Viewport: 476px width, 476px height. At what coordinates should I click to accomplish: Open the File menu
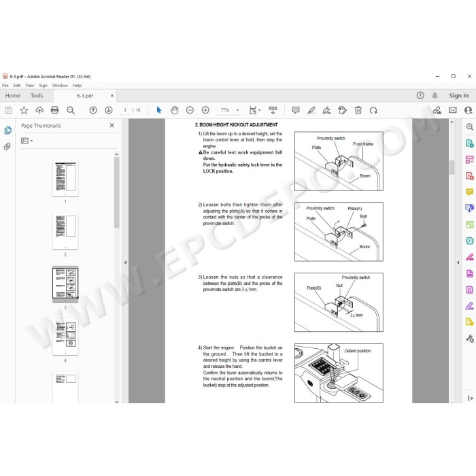[x=5, y=86]
